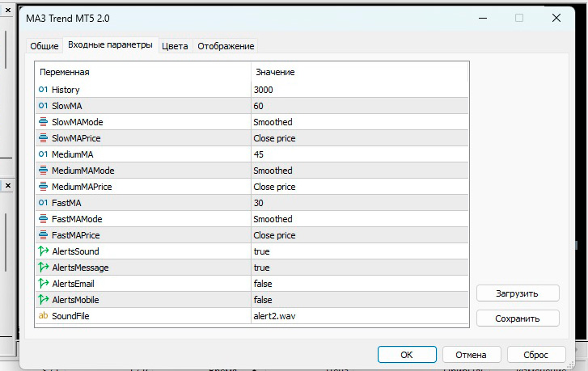Click the boolean icon beside AlertsEmail
Viewport: 588px width, 371px height.
tap(44, 284)
